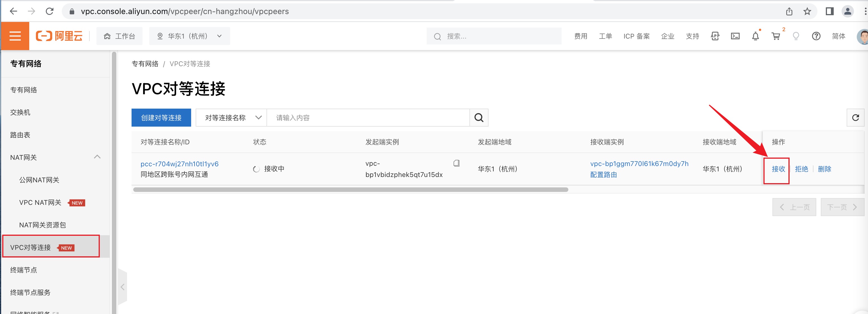Click the 创建对等连接 button

click(x=161, y=118)
